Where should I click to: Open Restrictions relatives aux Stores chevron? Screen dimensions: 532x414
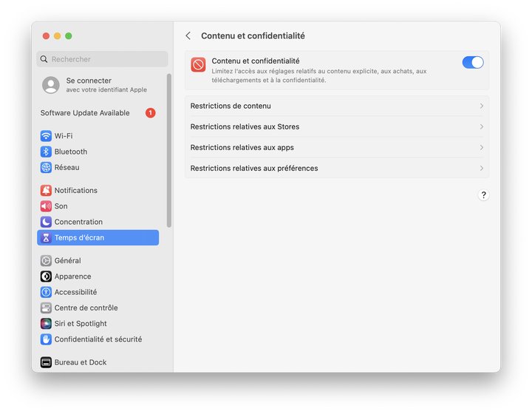[x=481, y=127]
